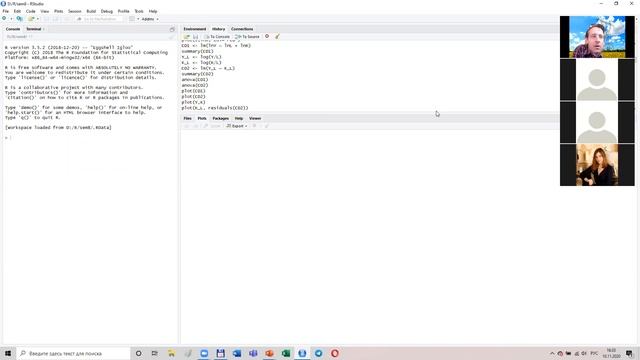Switch to the Connections tab
Viewport: 640px width, 360px height.
pos(242,29)
